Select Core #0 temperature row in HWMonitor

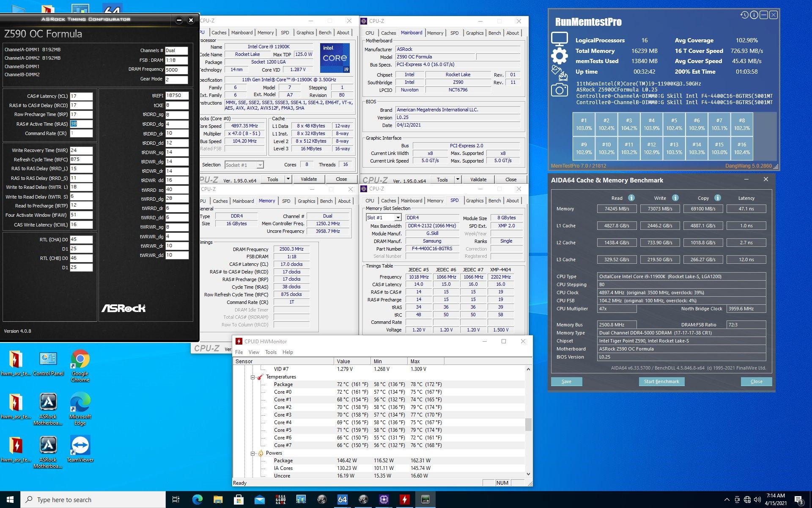pyautogui.click(x=379, y=392)
